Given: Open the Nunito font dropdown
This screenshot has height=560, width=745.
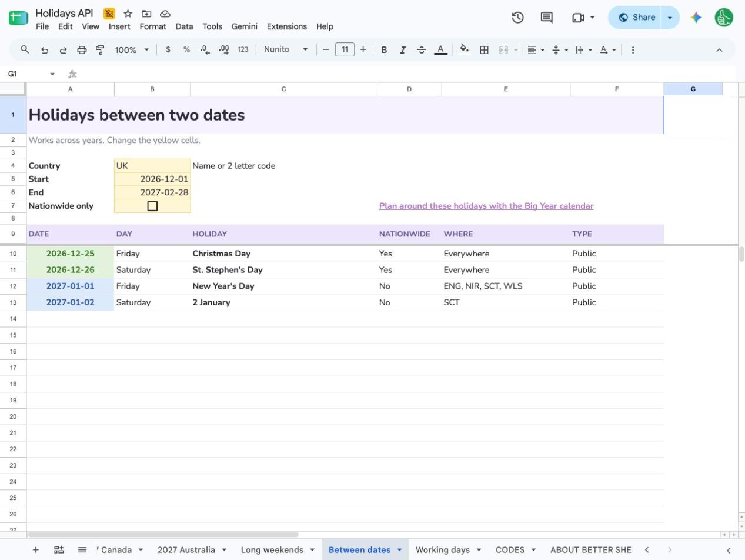Looking at the screenshot, I should (286, 50).
